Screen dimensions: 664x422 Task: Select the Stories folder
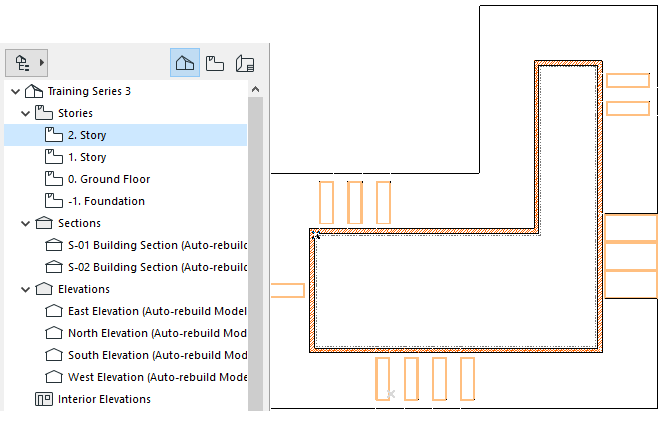(75, 113)
